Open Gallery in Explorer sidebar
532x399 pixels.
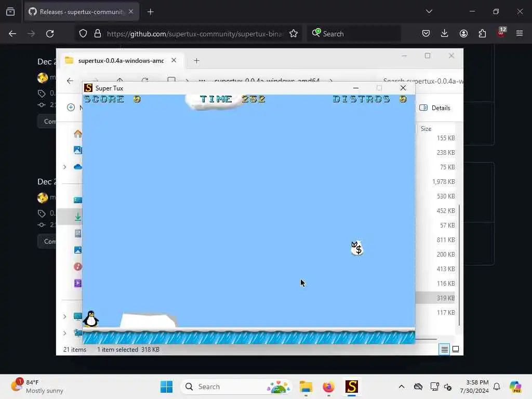78,150
